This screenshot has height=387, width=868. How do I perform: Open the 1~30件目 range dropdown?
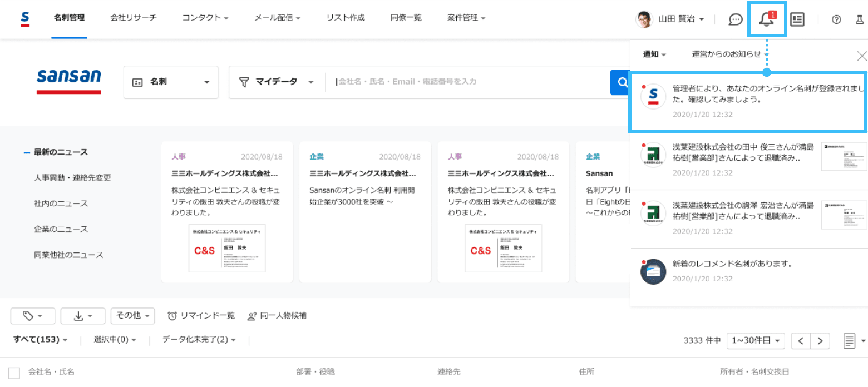[756, 341]
